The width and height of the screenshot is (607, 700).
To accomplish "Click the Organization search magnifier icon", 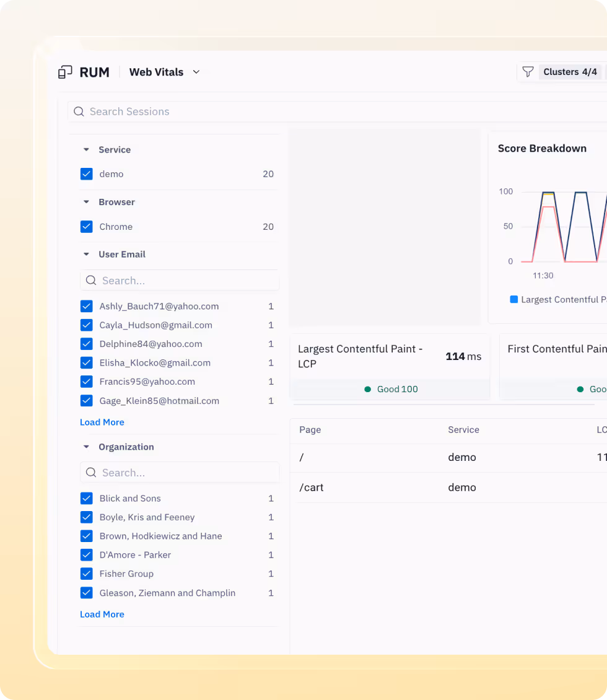I will pos(91,473).
